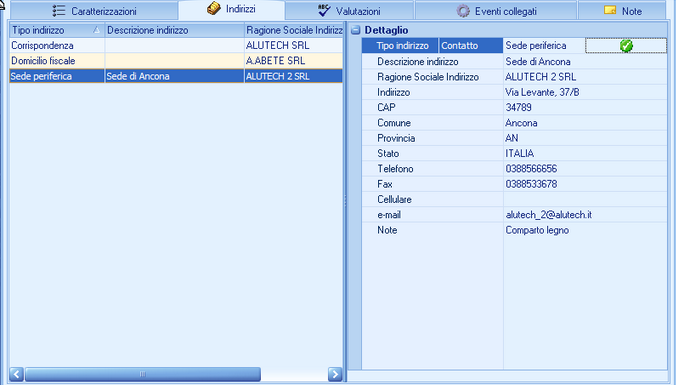Click the Caratterizzazioni list icon
Viewport: 676px width, 385px height.
click(x=59, y=11)
